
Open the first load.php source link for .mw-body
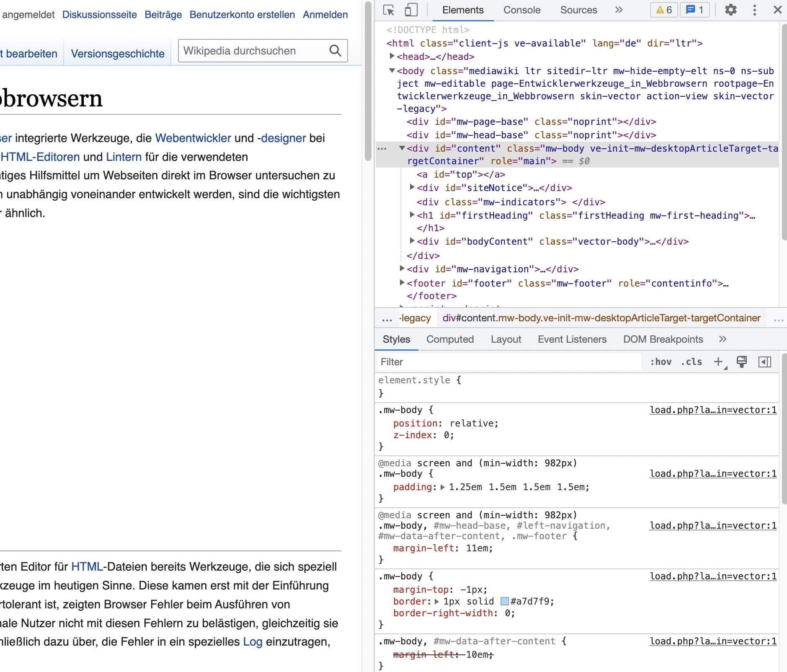(713, 410)
